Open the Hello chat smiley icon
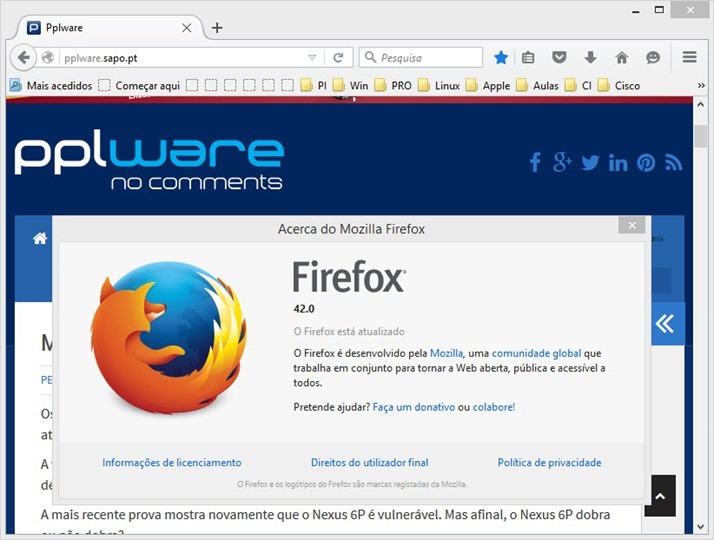This screenshot has height=540, width=714. [653, 58]
